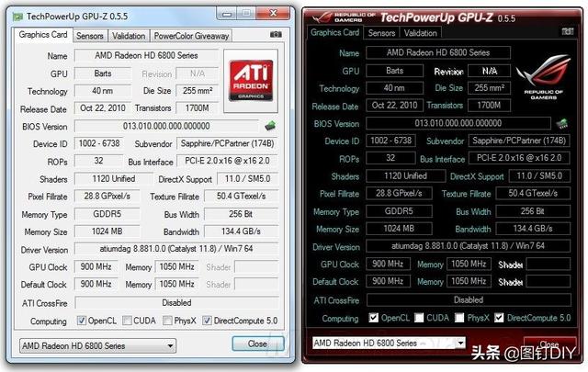Click '32' ROPs value in left window

[x=99, y=161]
